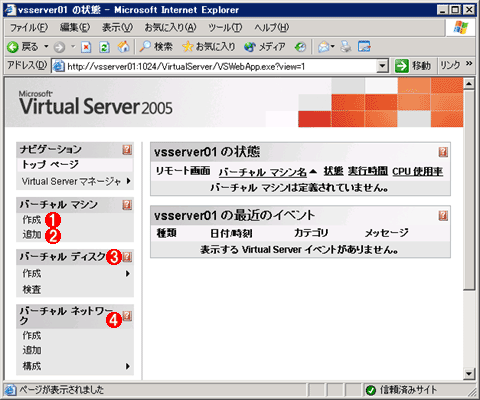Image resolution: width=480 pixels, height=400 pixels.
Task: Expand バーチャル ディスク 作成 submenu arrow
Action: tap(128, 274)
